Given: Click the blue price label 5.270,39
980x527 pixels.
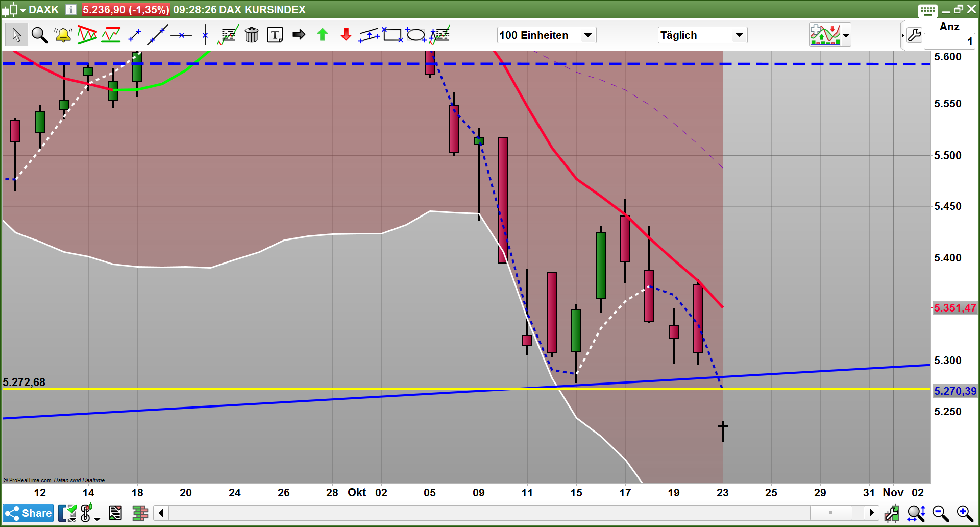Looking at the screenshot, I should coord(955,391).
